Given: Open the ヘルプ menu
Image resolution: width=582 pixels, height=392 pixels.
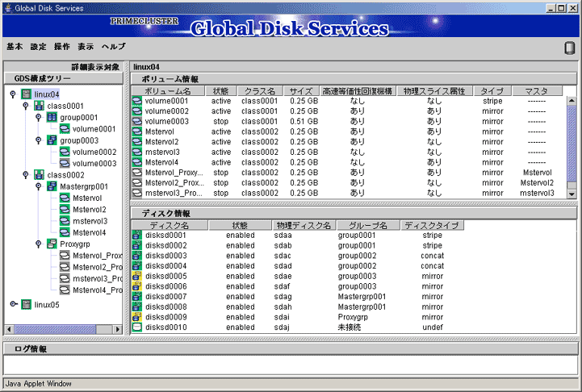Looking at the screenshot, I should tap(114, 46).
